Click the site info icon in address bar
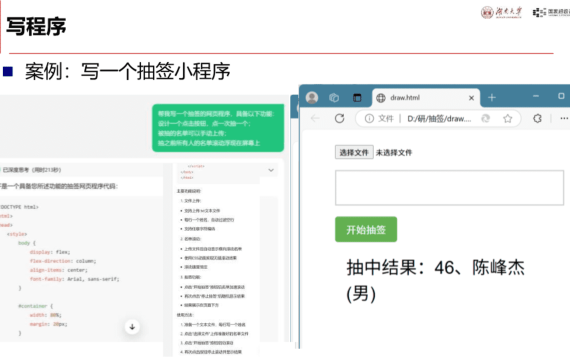Image resolution: width=570 pixels, height=360 pixels. click(369, 119)
